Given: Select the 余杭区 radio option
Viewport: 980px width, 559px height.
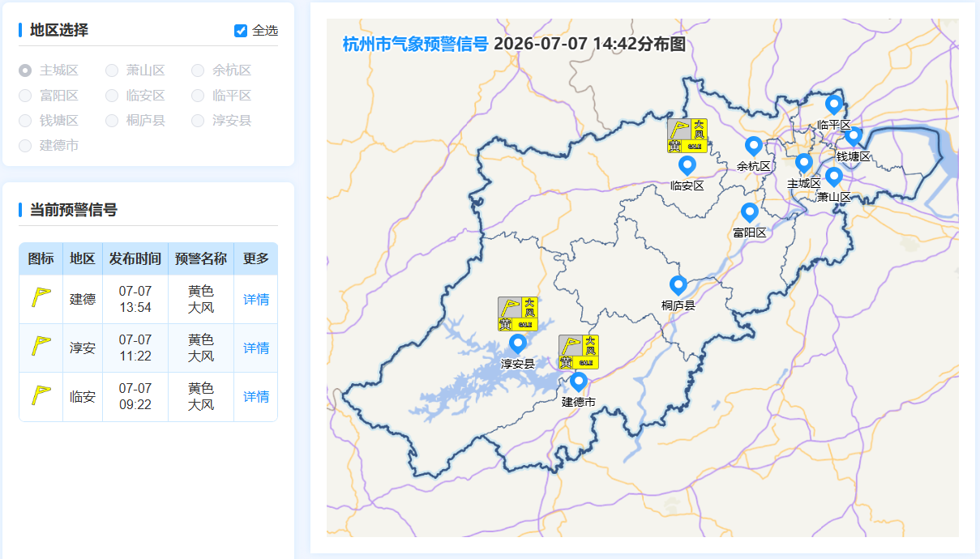Looking at the screenshot, I should tap(198, 70).
